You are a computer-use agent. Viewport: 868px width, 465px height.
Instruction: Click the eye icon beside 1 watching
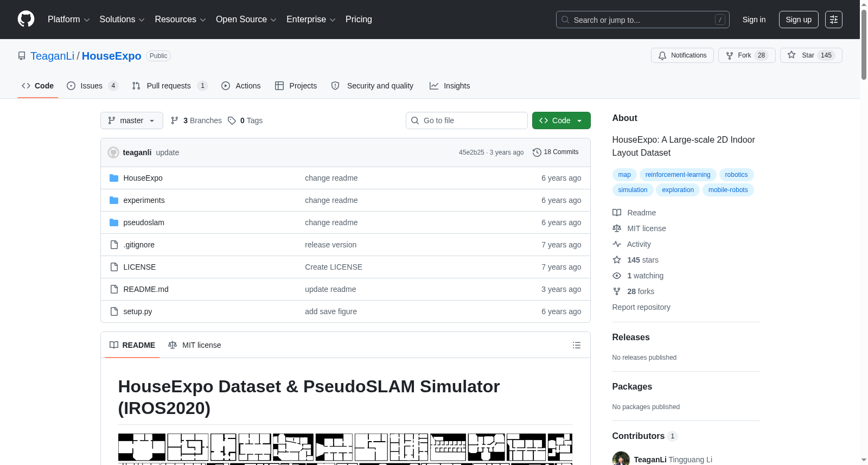tap(617, 276)
